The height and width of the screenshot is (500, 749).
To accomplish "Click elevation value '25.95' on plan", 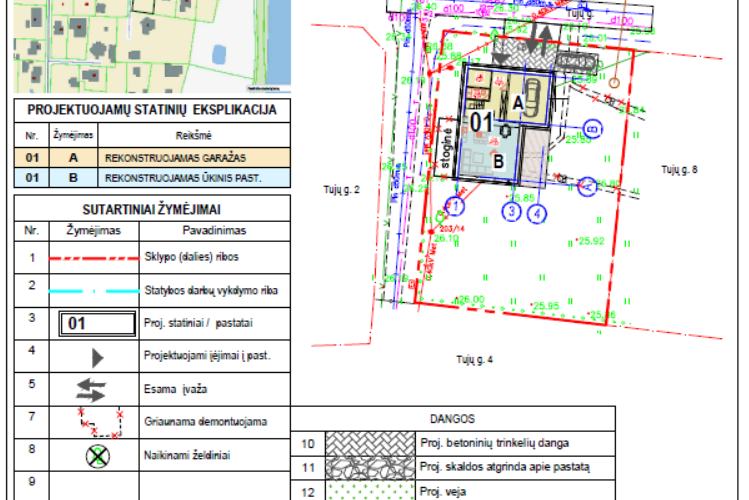I will point(546,306).
